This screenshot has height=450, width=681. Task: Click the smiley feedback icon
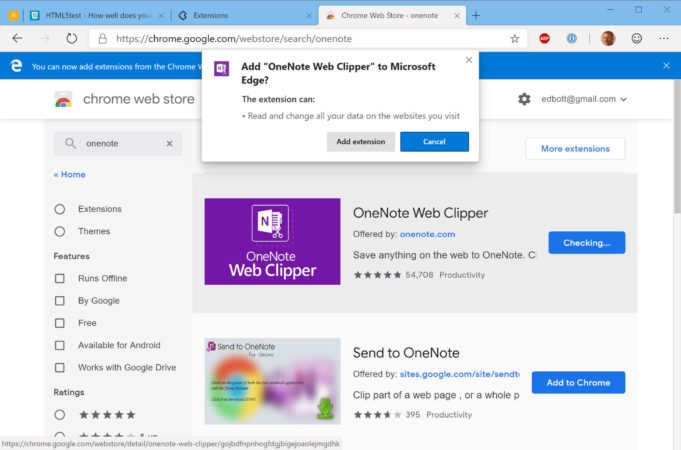(x=637, y=39)
